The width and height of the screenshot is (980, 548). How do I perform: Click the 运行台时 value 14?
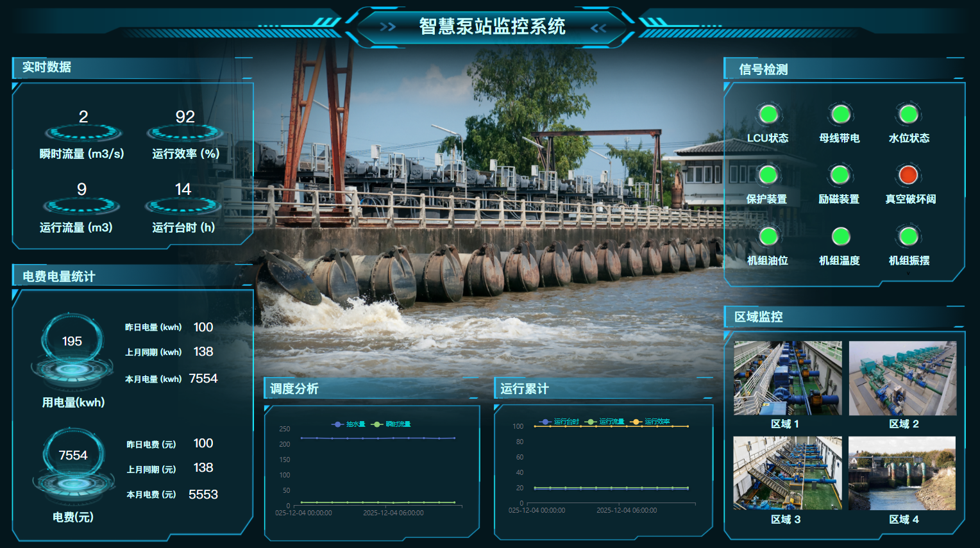point(183,189)
